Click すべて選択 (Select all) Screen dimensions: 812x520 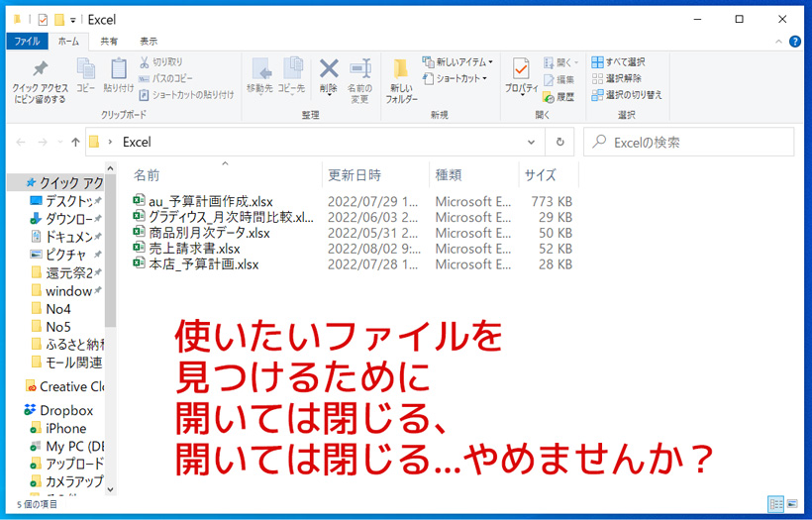click(x=618, y=62)
